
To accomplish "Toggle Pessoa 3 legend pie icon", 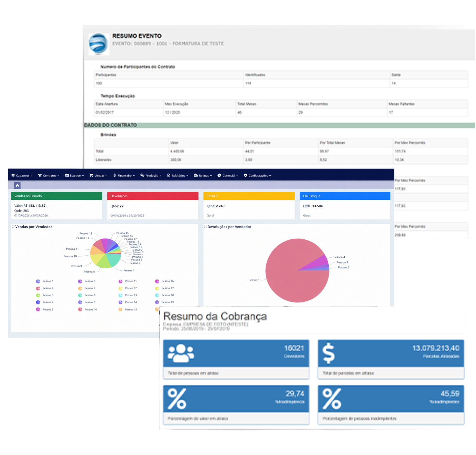I will [x=38, y=295].
